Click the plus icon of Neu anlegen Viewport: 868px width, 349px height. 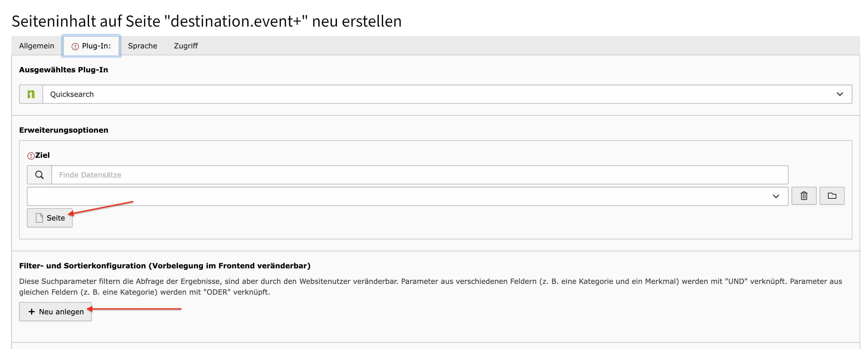pyautogui.click(x=31, y=312)
